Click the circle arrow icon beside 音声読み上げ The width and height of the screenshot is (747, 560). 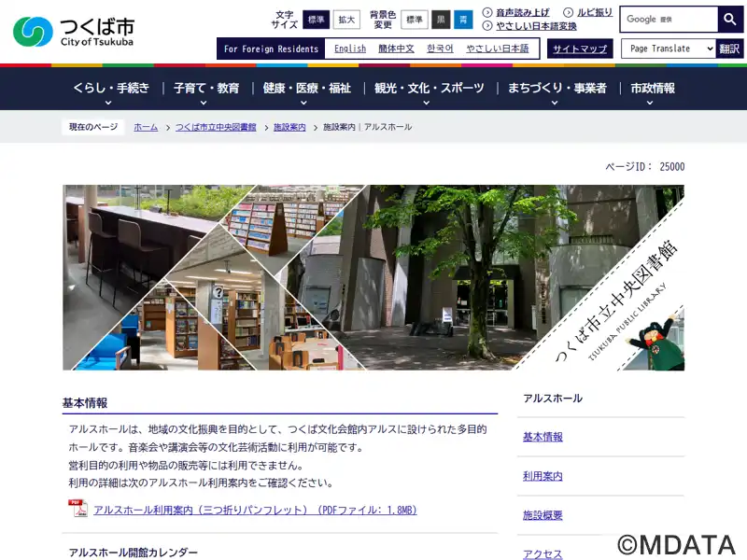pyautogui.click(x=486, y=12)
